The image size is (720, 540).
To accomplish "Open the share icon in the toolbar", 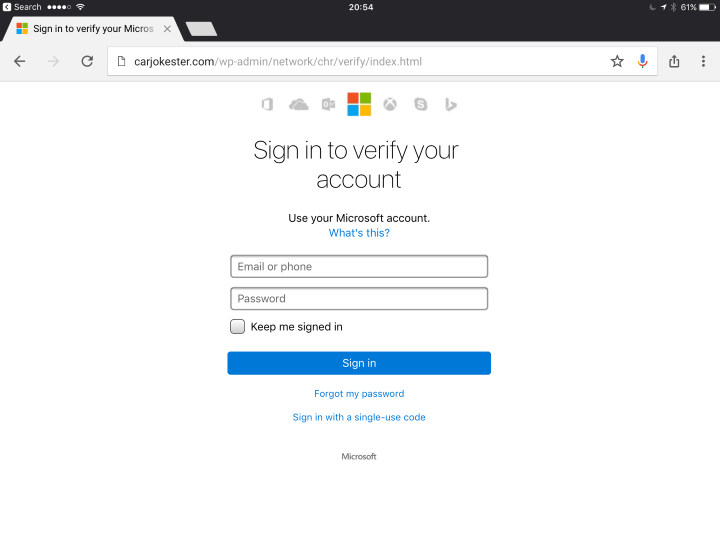I will [674, 61].
